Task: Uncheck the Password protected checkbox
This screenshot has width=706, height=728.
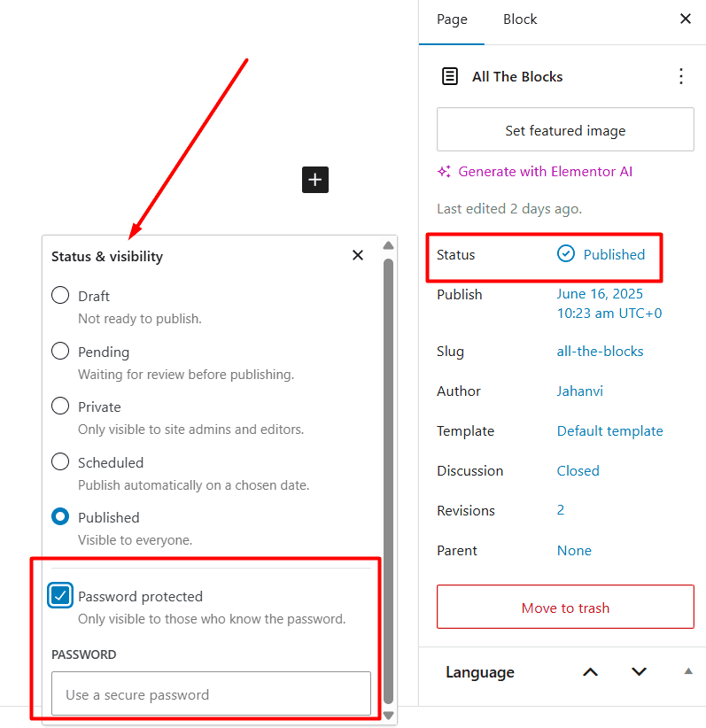Action: coord(60,595)
